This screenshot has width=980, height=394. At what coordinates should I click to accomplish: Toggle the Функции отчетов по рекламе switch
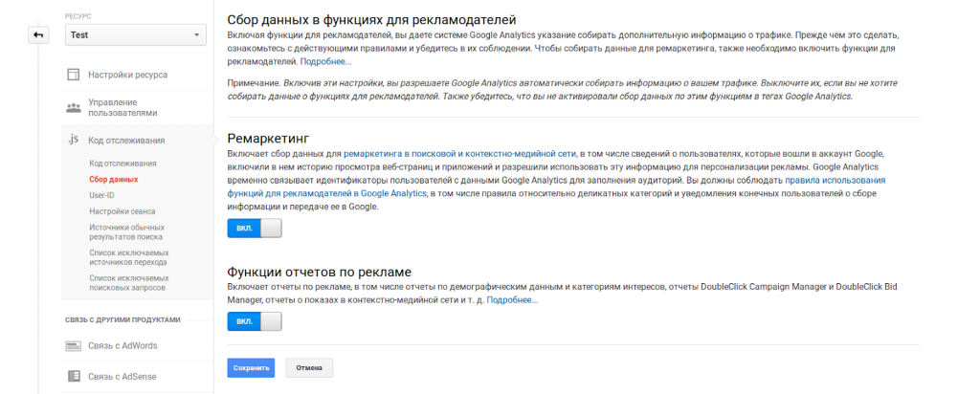coord(255,321)
